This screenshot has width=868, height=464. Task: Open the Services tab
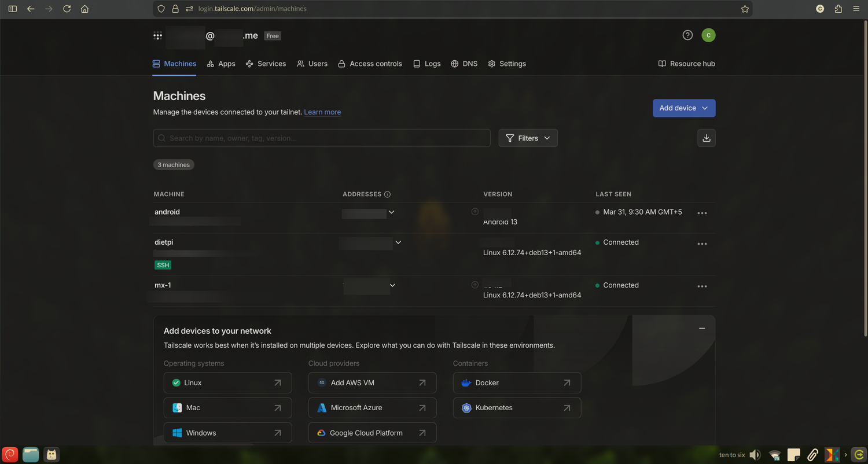(266, 64)
